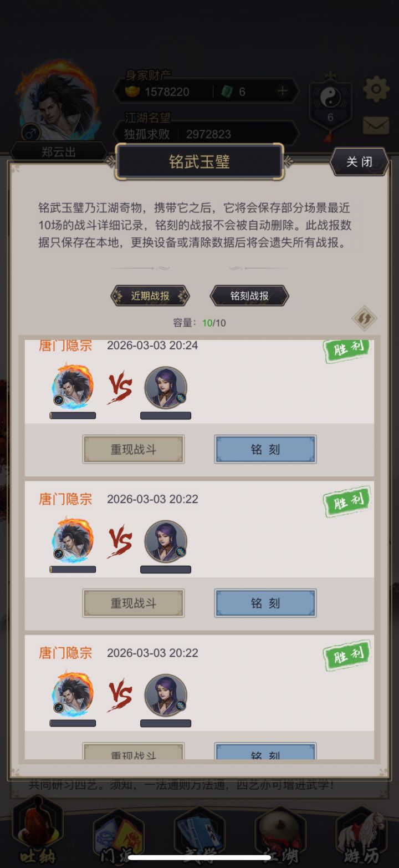Tap the plus icon beside jade currency

click(x=283, y=92)
